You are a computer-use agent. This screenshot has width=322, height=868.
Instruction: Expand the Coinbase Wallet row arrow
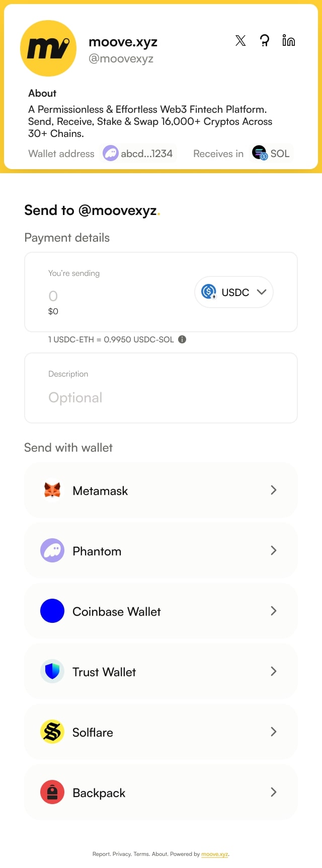pos(273,611)
